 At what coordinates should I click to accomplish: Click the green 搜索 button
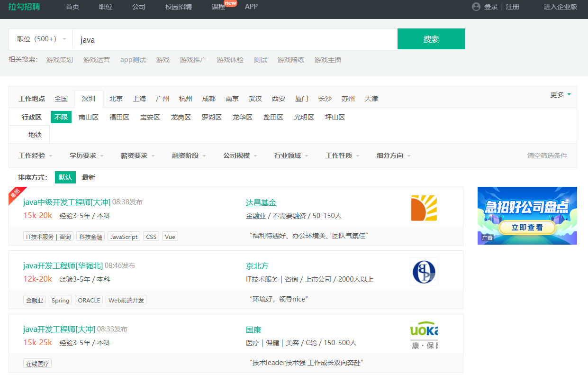pos(431,39)
